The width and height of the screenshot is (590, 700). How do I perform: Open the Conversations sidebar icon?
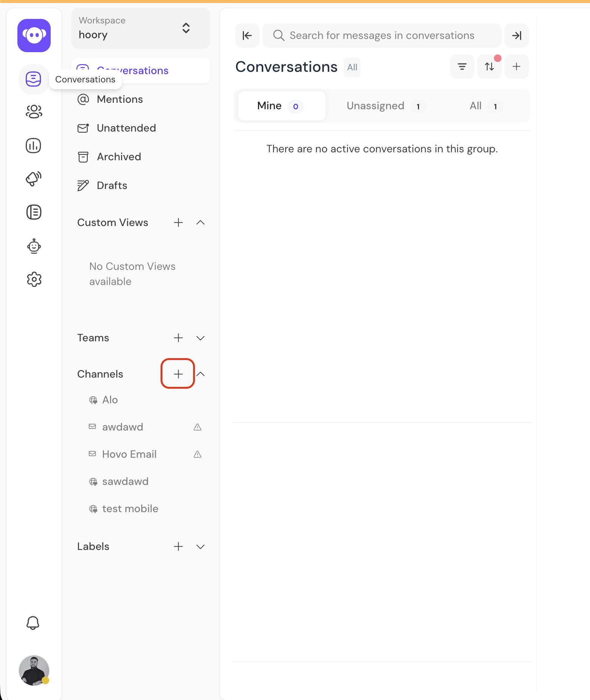(34, 79)
